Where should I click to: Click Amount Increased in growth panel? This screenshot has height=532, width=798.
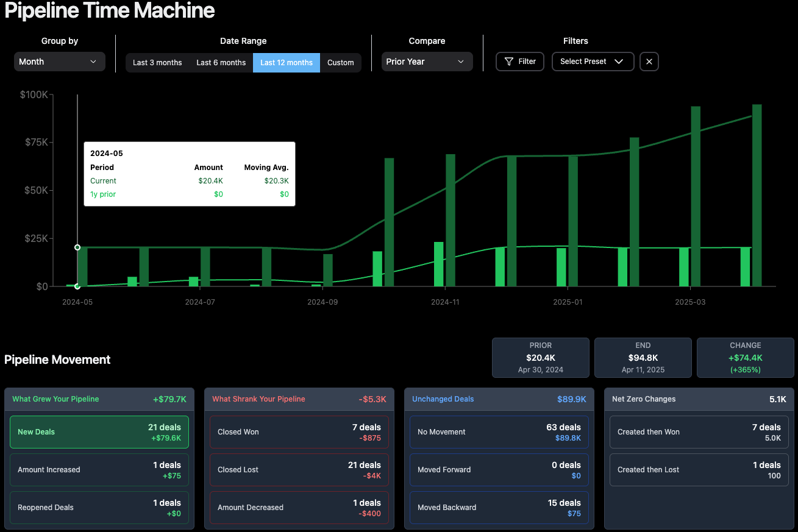tap(99, 470)
